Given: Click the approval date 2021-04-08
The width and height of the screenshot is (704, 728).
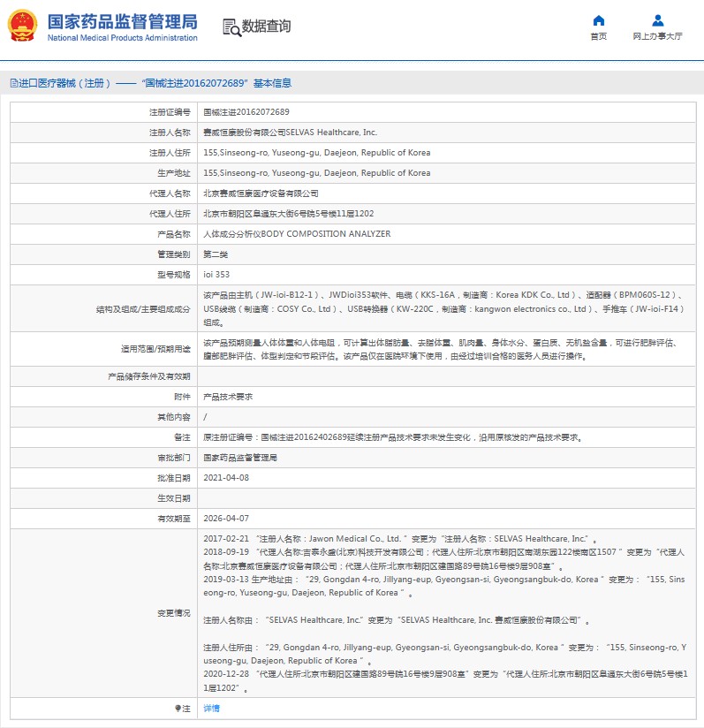Looking at the screenshot, I should [x=226, y=478].
